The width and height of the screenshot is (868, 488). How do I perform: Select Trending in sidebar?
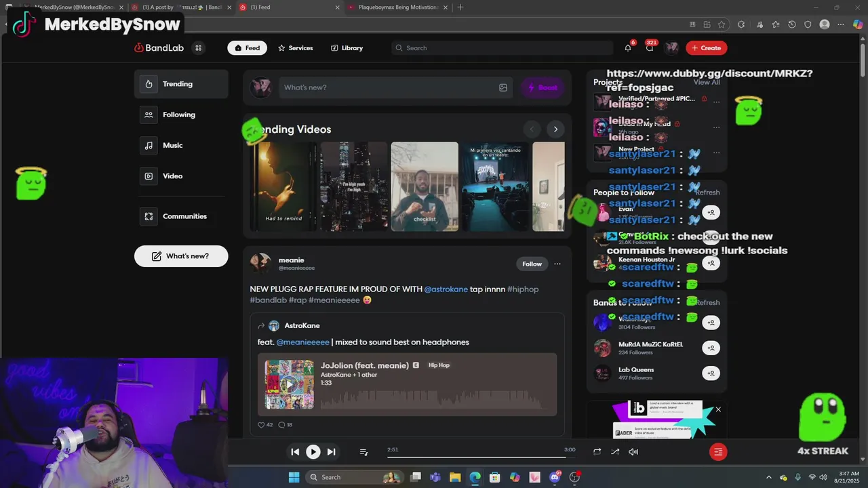[x=181, y=84]
